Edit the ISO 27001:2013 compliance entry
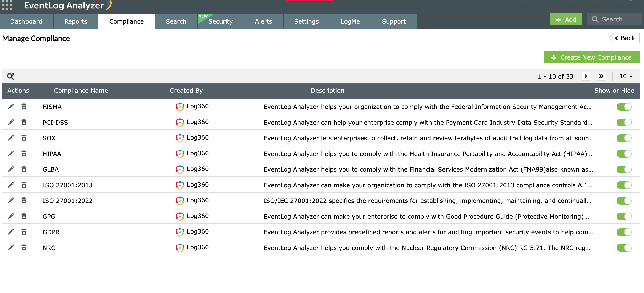Viewport: 644px width, 293px height. click(x=11, y=185)
